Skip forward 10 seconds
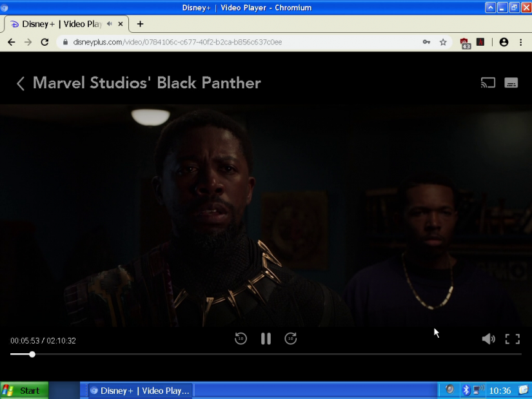Image resolution: width=532 pixels, height=399 pixels. [x=291, y=338]
